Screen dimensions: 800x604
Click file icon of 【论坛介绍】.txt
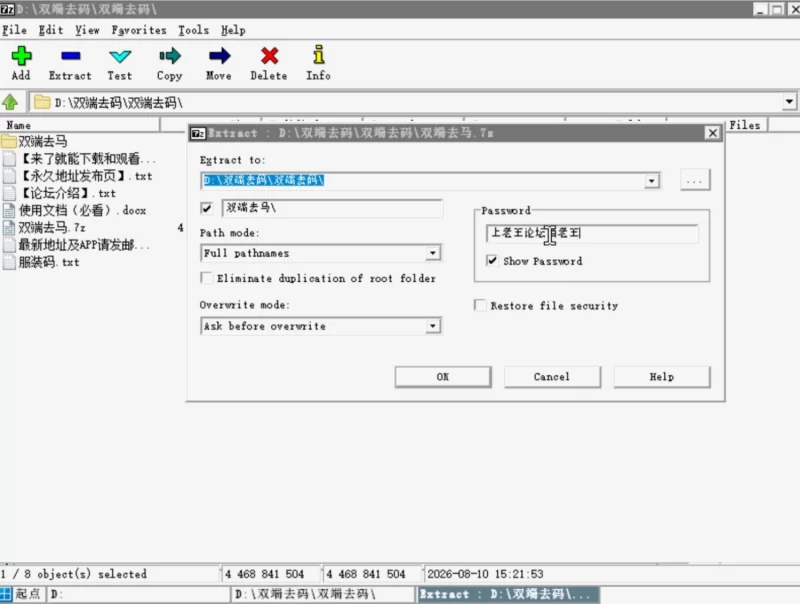click(x=9, y=193)
